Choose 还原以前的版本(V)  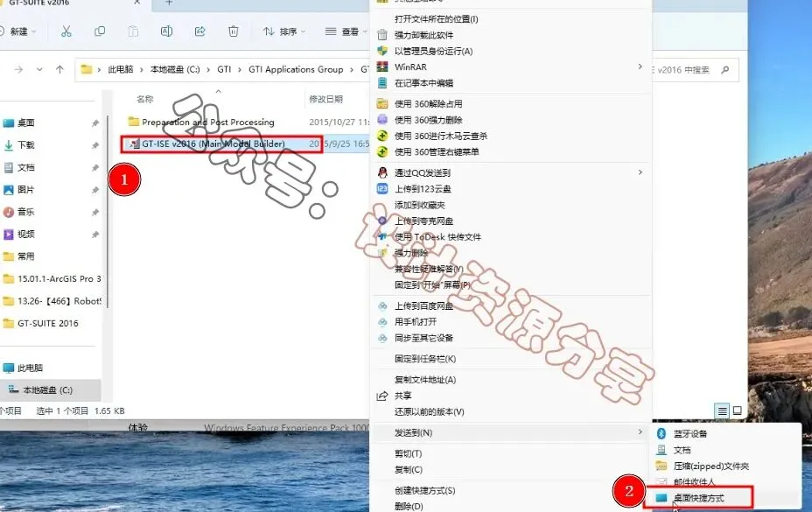coord(430,412)
